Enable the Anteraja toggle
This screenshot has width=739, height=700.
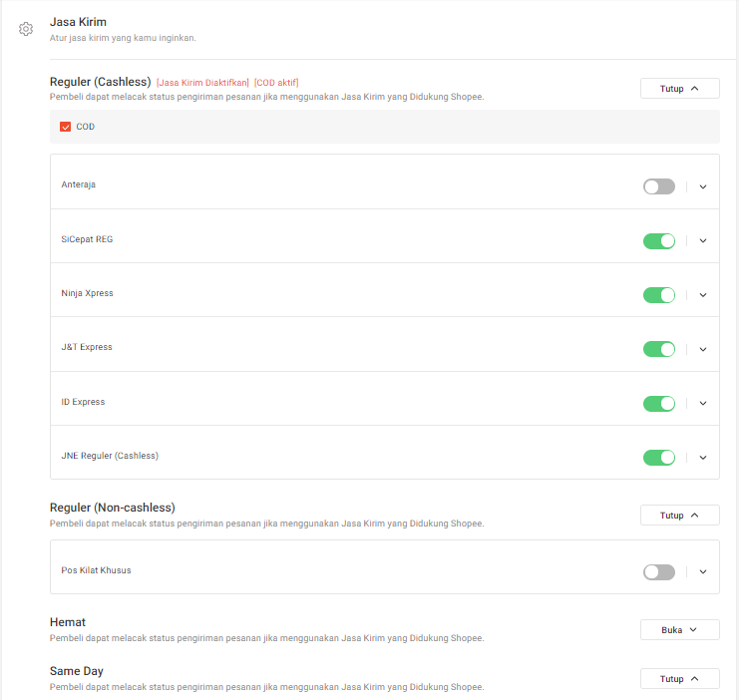point(659,186)
